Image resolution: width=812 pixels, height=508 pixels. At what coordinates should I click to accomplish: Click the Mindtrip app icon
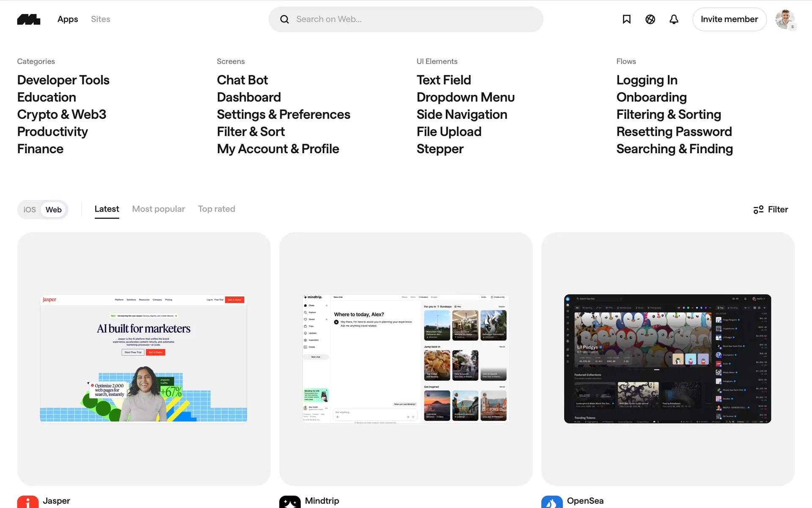point(290,502)
